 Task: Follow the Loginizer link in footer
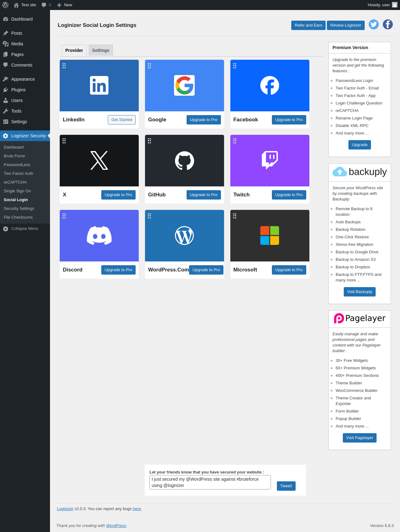pyautogui.click(x=65, y=509)
